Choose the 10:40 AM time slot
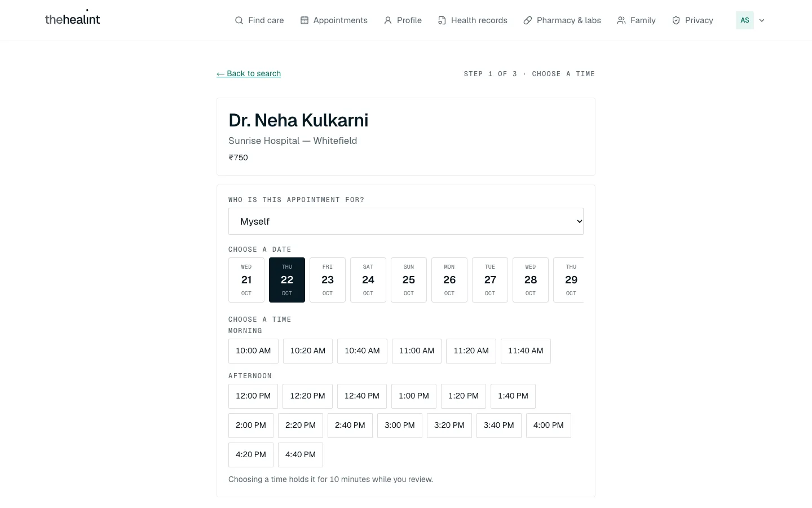Image resolution: width=812 pixels, height=508 pixels. pos(362,351)
